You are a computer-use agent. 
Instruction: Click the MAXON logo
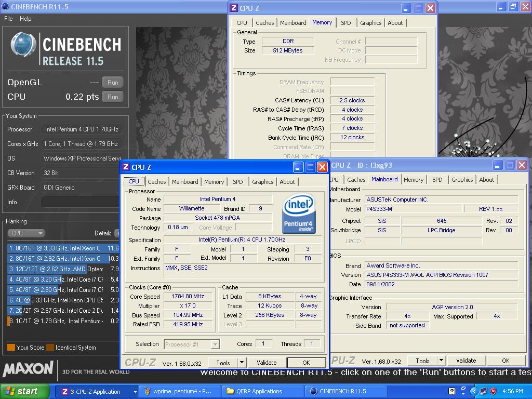[28, 369]
